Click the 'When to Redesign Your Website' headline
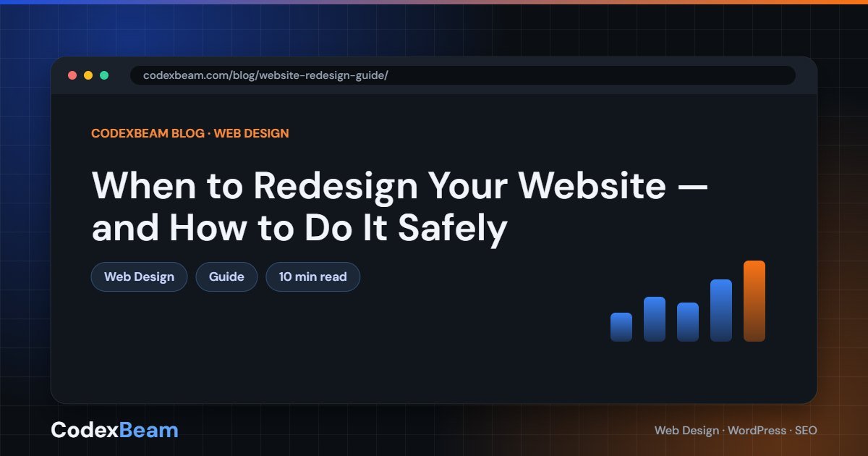868x456 pixels. coord(399,207)
